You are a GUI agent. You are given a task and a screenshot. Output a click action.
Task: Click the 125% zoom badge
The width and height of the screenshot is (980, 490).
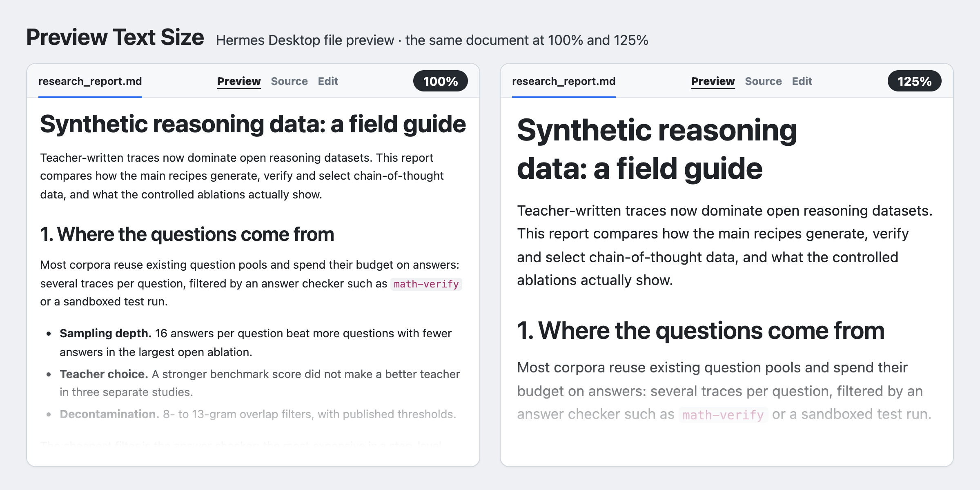coord(915,81)
